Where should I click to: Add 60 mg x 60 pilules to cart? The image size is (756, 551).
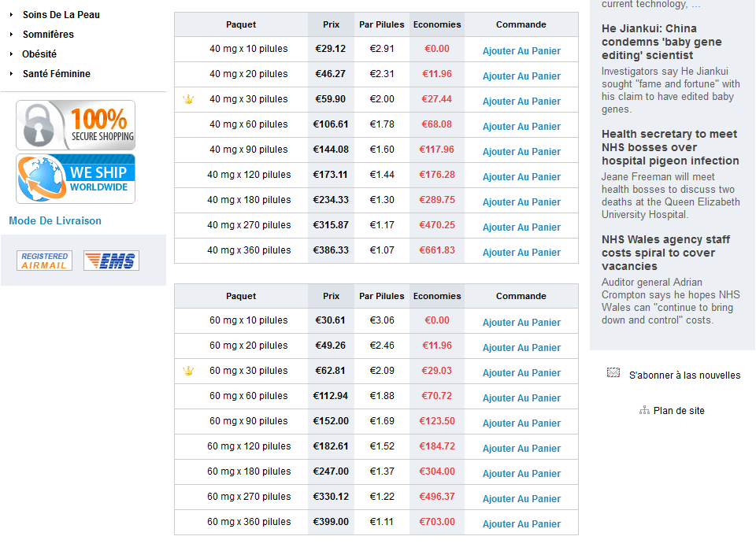pyautogui.click(x=521, y=398)
